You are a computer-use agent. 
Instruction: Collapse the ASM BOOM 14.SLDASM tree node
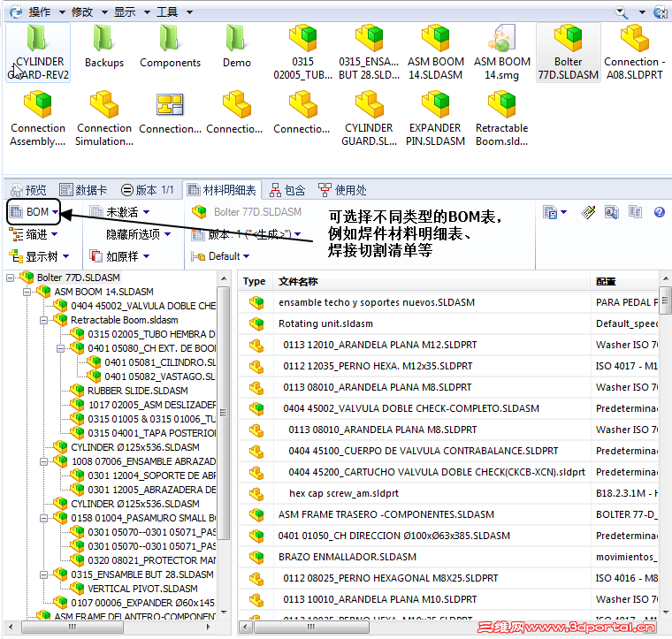tap(27, 292)
